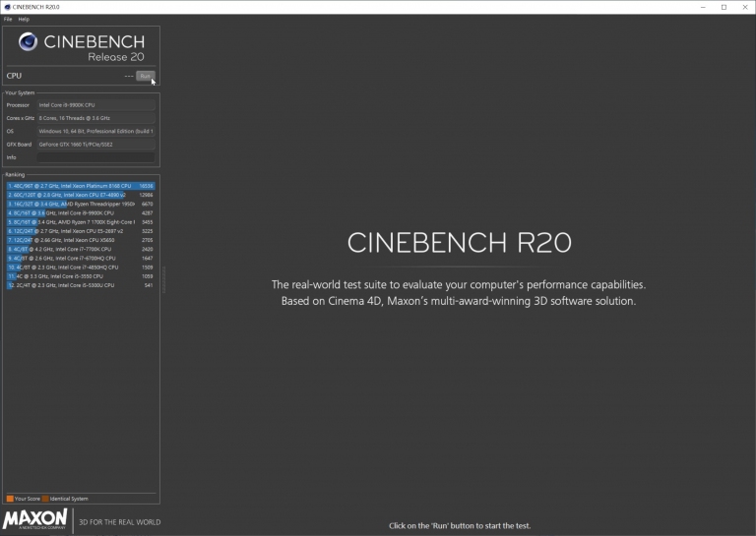
Task: Click the Processor field Intel Core i9-9900K
Action: [x=95, y=105]
